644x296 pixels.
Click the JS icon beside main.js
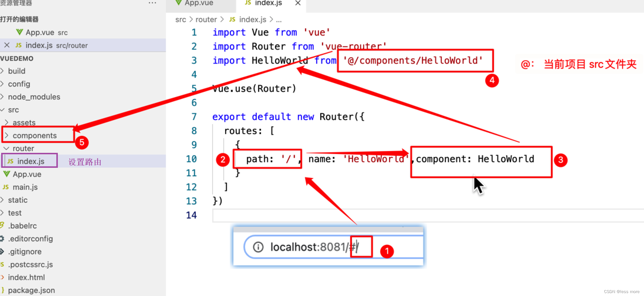coord(6,187)
